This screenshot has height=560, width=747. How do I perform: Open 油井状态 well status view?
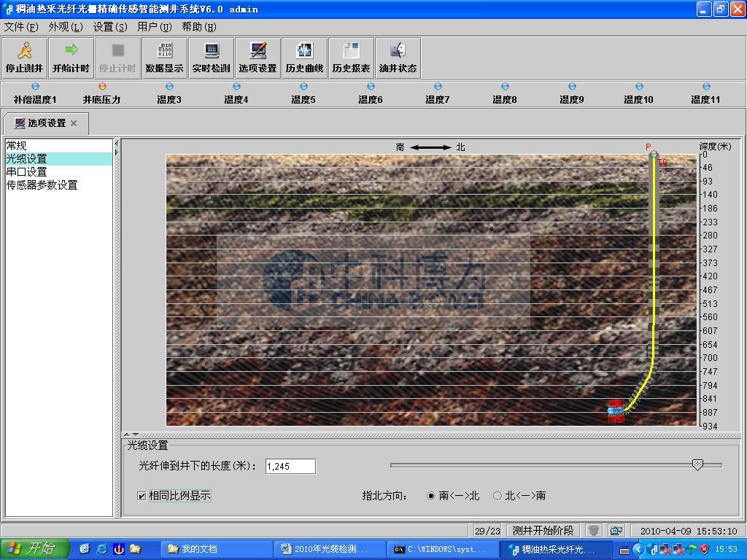pyautogui.click(x=398, y=58)
